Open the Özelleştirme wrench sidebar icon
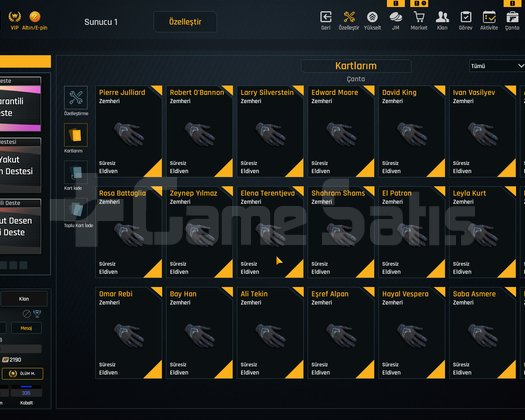 pyautogui.click(x=76, y=98)
